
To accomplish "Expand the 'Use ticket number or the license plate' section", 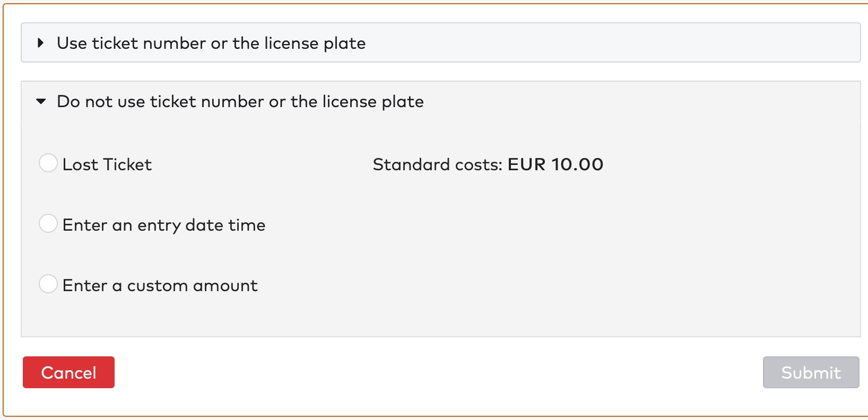I will 212,43.
